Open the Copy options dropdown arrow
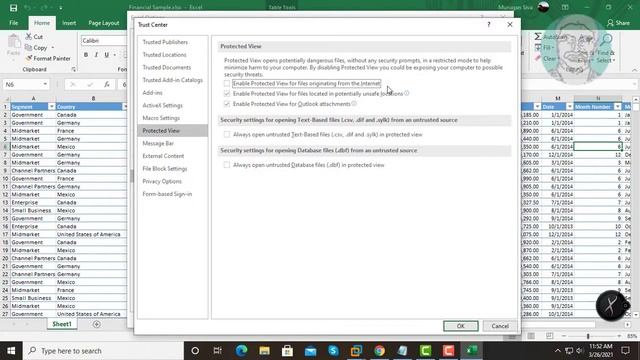The image size is (640, 360). point(53,48)
